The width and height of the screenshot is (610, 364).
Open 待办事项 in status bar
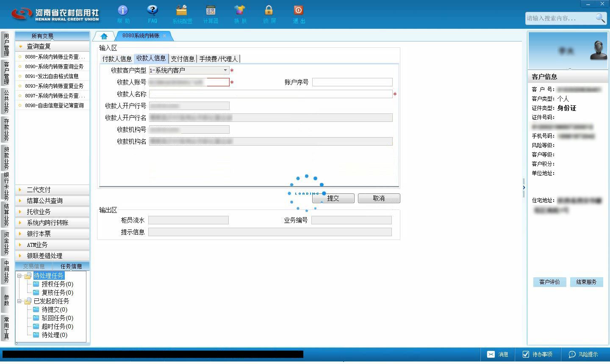pyautogui.click(x=538, y=354)
